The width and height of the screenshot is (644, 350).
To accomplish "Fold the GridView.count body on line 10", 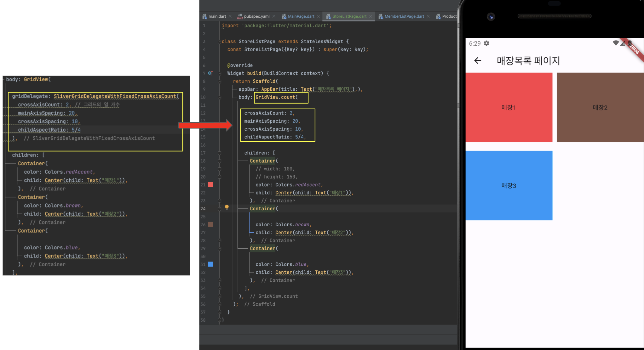I will (220, 97).
